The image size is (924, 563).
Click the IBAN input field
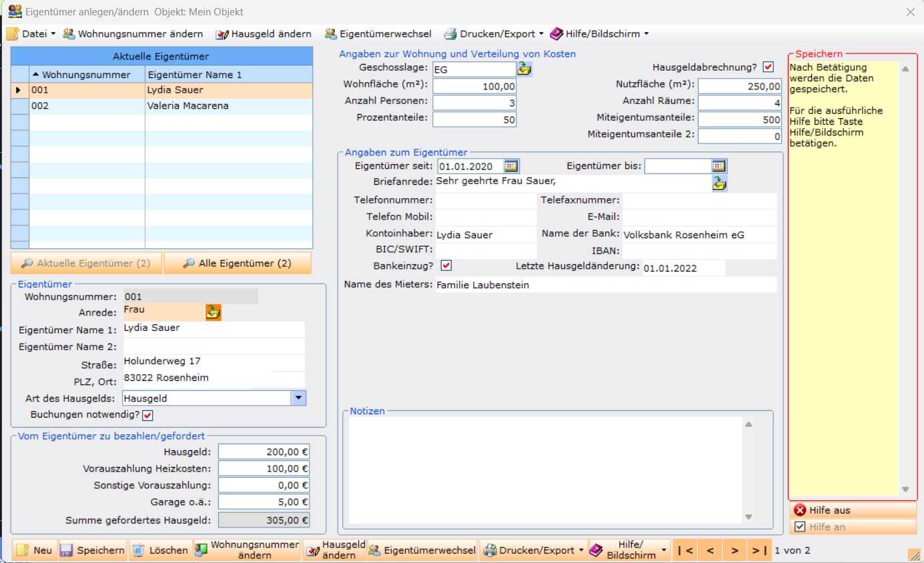tap(700, 251)
